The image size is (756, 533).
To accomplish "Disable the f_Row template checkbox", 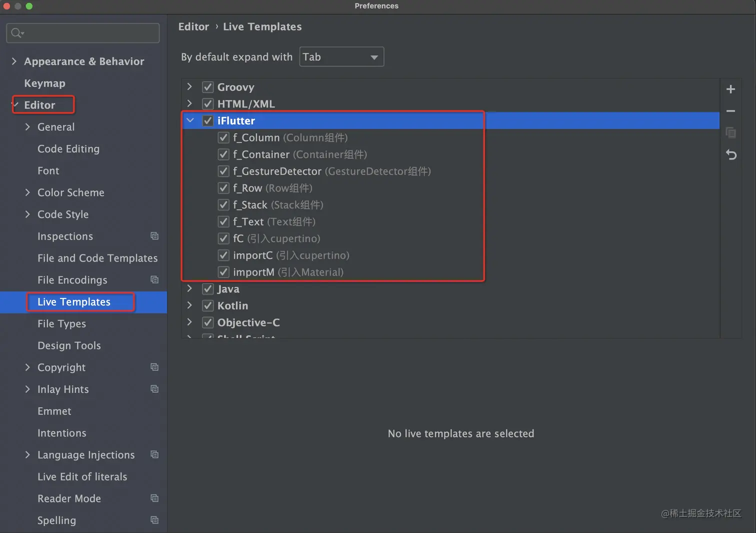I will (223, 188).
